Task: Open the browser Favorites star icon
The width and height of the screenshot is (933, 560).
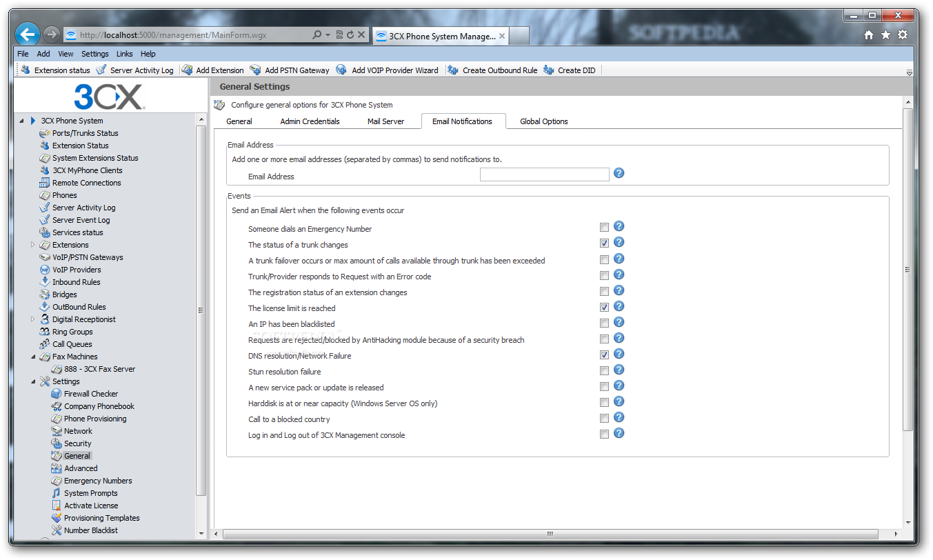Action: (885, 35)
